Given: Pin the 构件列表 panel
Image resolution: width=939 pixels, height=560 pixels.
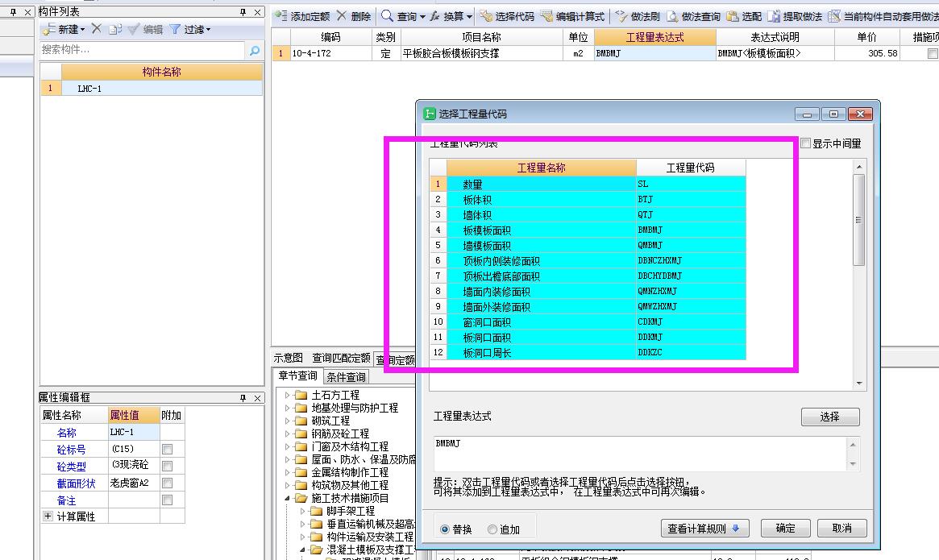Looking at the screenshot, I should [243, 12].
